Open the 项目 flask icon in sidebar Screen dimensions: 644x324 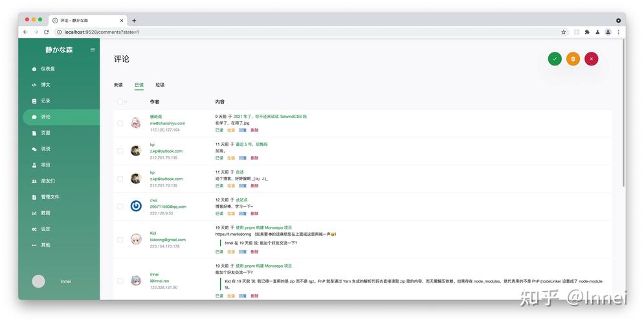(34, 165)
